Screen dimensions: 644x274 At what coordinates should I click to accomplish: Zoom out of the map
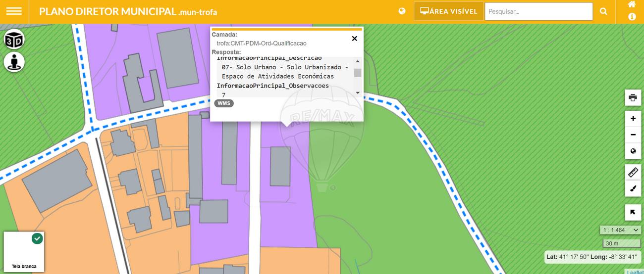(633, 135)
